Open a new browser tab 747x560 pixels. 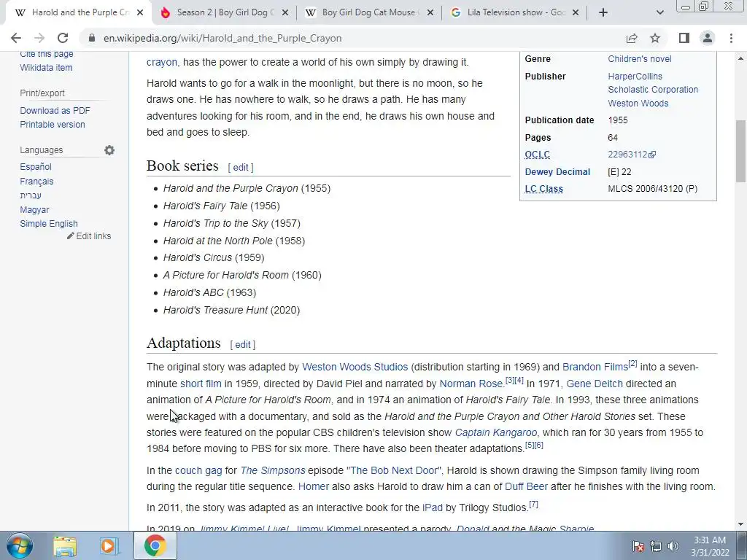tap(603, 12)
